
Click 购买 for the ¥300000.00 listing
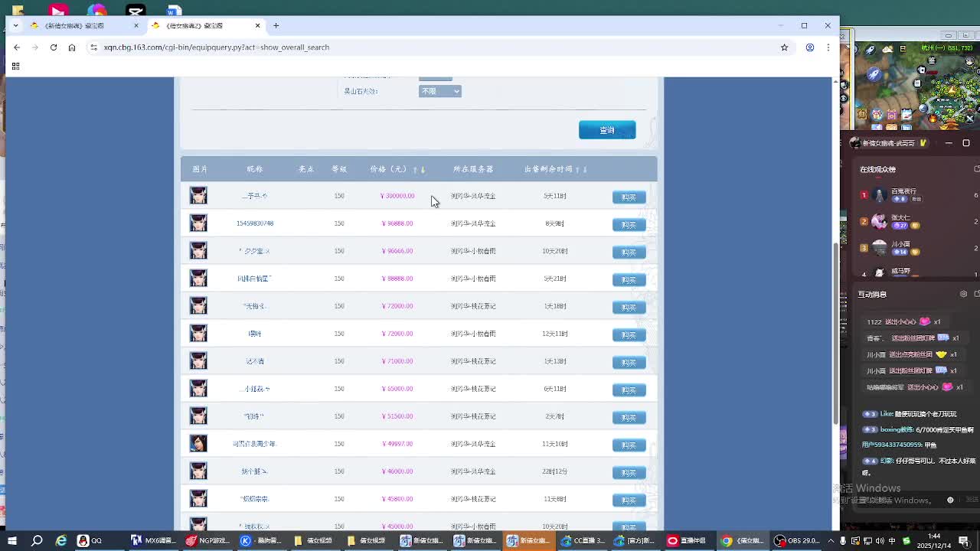(629, 197)
